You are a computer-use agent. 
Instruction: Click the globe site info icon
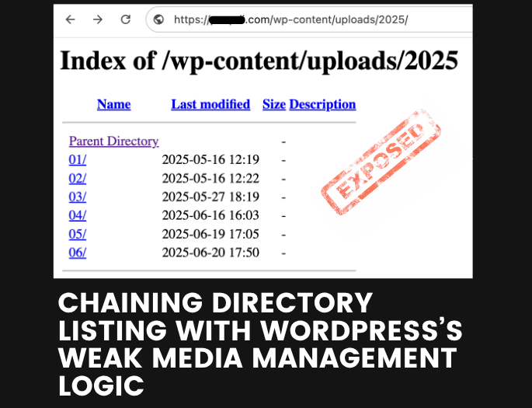[158, 19]
